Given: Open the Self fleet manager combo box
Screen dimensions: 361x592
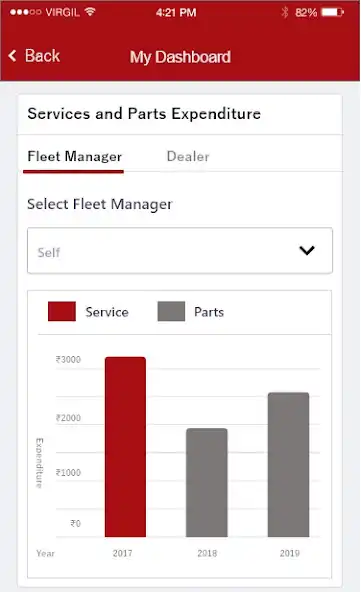Looking at the screenshot, I should [x=180, y=250].
